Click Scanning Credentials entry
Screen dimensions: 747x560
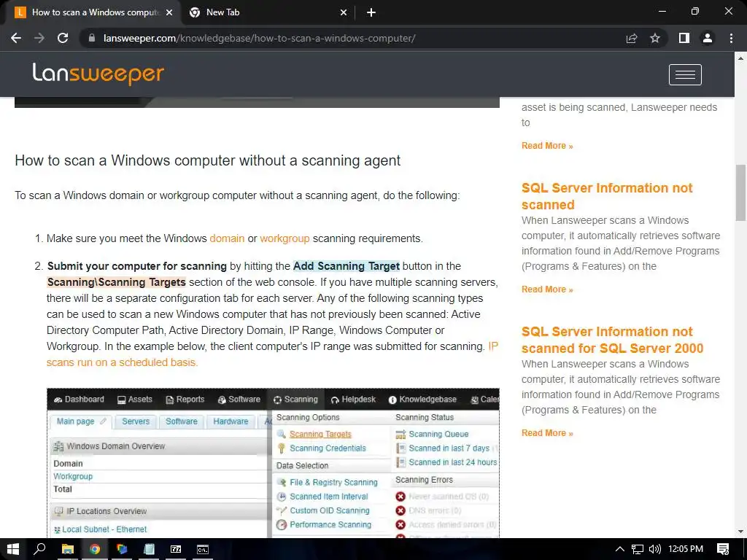[328, 448]
